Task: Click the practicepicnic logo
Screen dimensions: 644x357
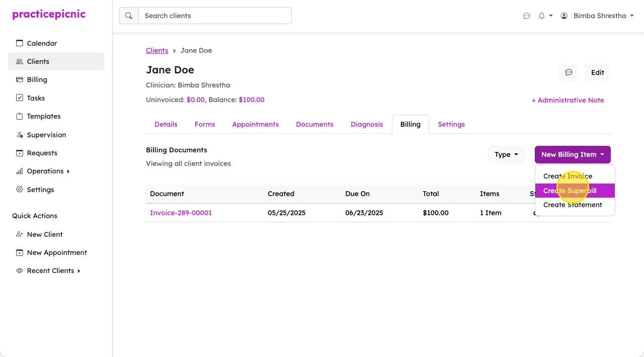Action: point(49,14)
